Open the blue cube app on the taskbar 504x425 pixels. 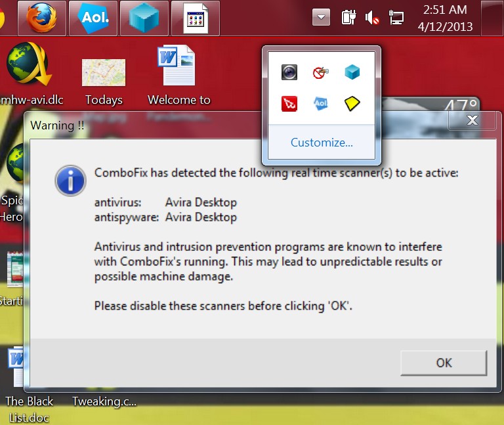click(144, 18)
